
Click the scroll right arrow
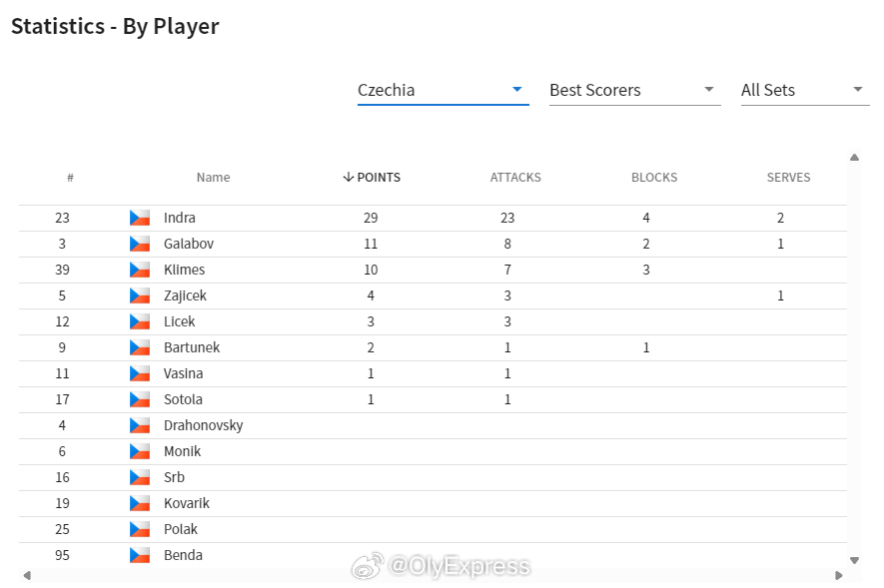coord(839,576)
